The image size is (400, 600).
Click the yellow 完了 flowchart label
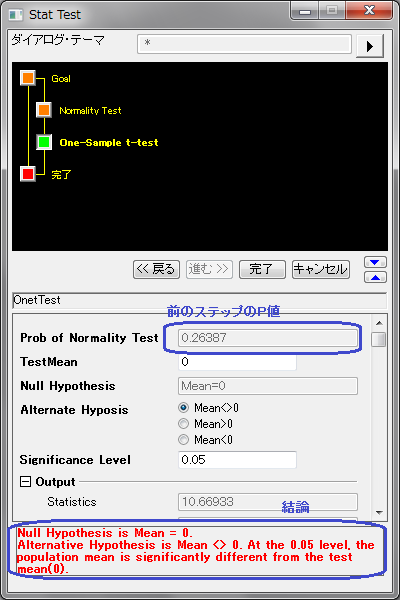pos(61,175)
